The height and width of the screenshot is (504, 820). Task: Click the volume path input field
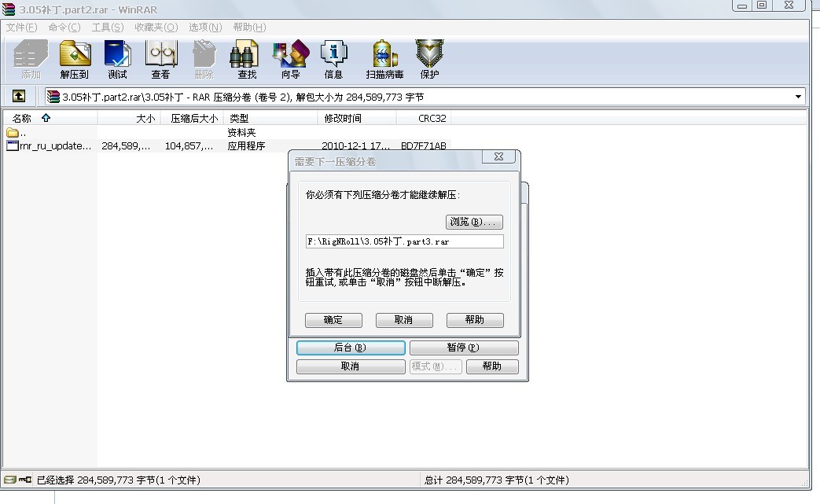405,241
